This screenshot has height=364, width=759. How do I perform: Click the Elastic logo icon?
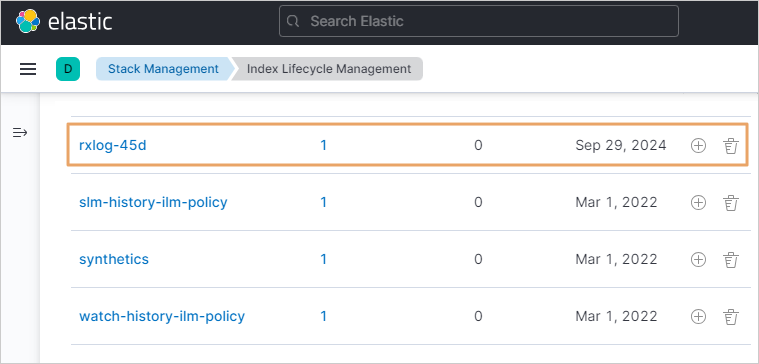click(x=28, y=21)
